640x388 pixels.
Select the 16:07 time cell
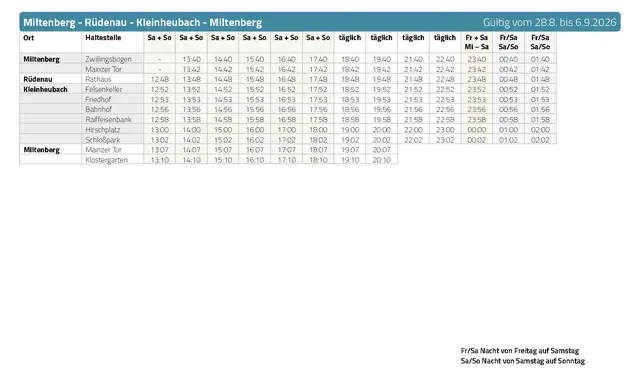coord(255,150)
